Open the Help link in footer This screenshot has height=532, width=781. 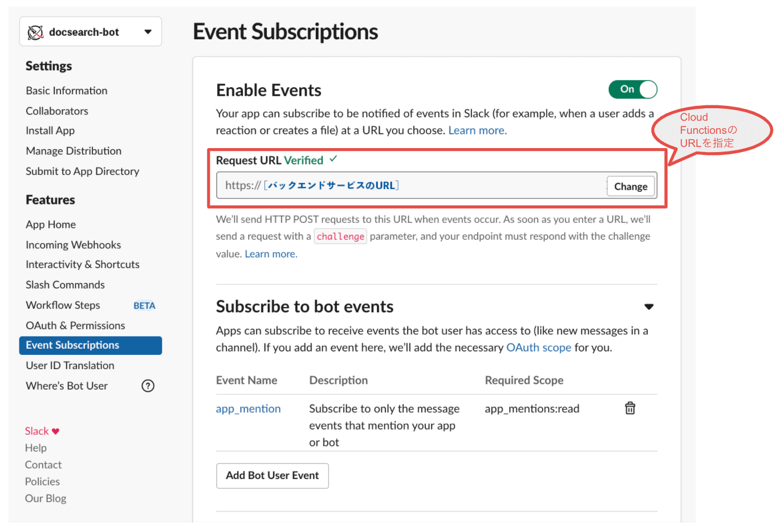coord(36,448)
